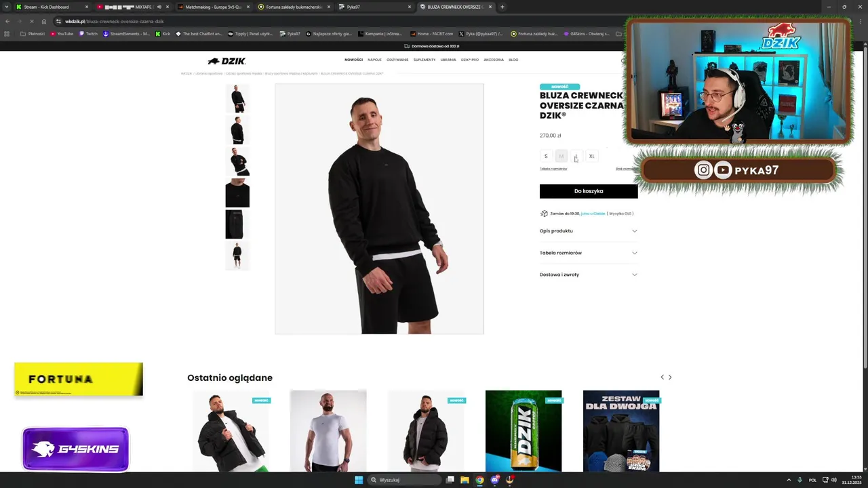Viewport: 868px width, 488px height.
Task: Open Task View in taskbar
Action: tap(450, 480)
